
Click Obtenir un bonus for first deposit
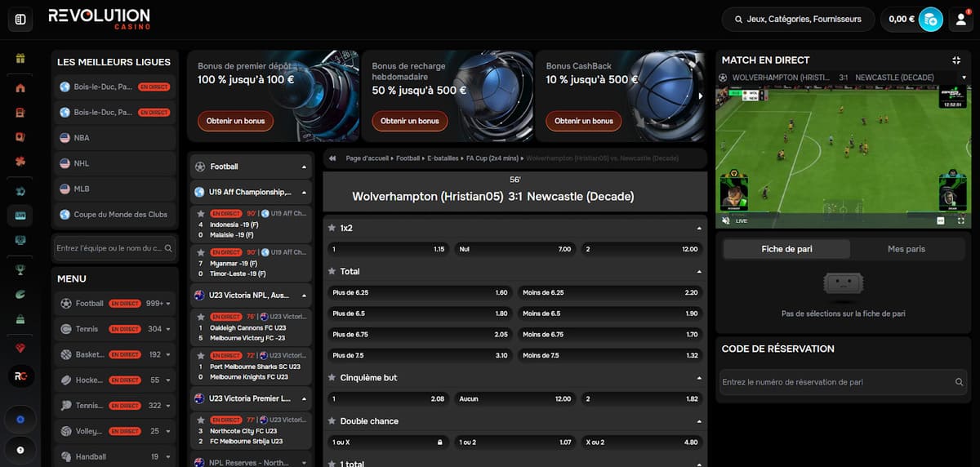click(x=235, y=121)
